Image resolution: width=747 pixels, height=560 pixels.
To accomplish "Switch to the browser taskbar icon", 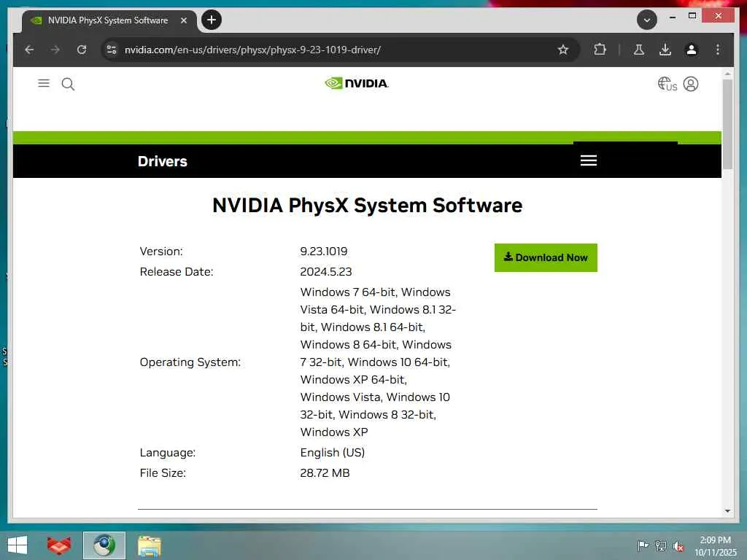I will coord(104,545).
